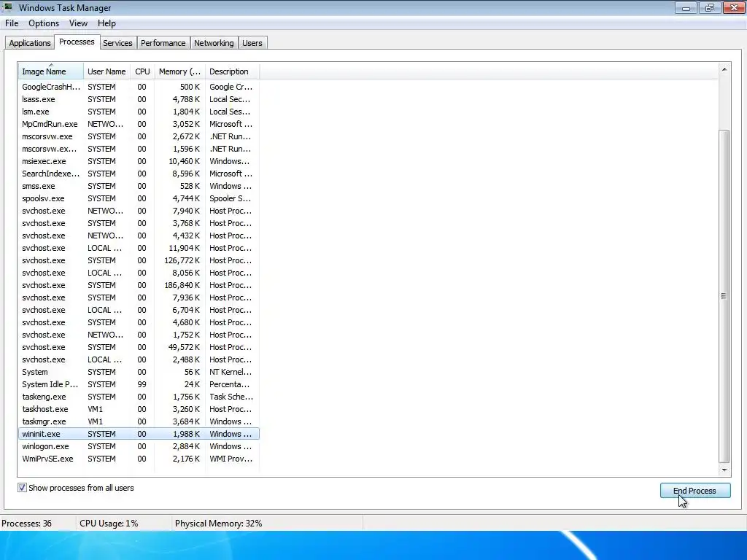Select the winlogon.exe process
Screen dimensions: 747x560
tap(139, 446)
